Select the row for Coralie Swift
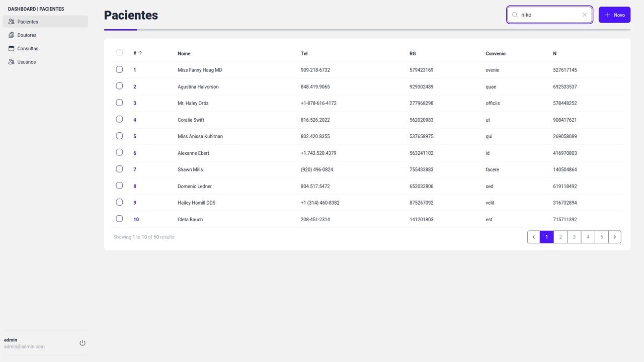Viewport: 644px width, 362px height. tap(119, 119)
